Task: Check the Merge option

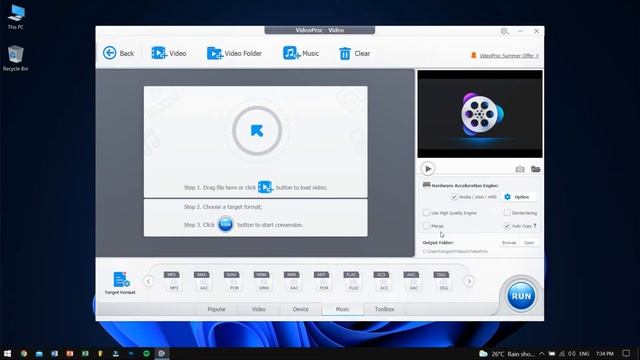Action: 427,225
